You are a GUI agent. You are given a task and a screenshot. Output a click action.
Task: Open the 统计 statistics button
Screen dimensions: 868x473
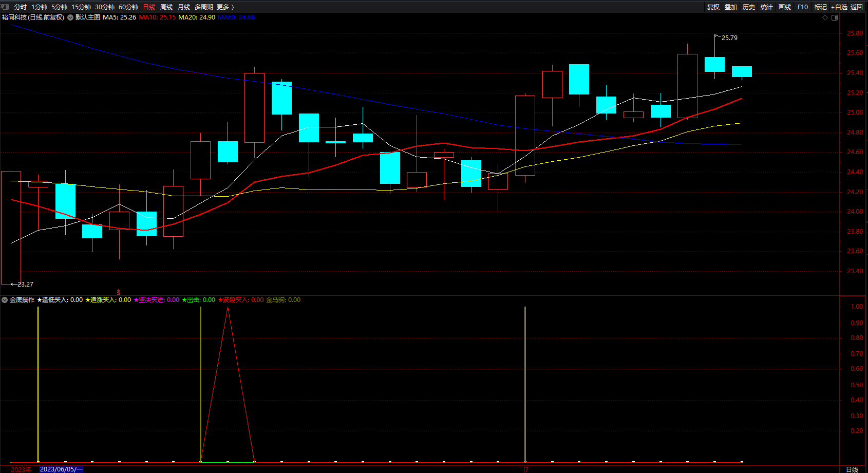pyautogui.click(x=767, y=7)
